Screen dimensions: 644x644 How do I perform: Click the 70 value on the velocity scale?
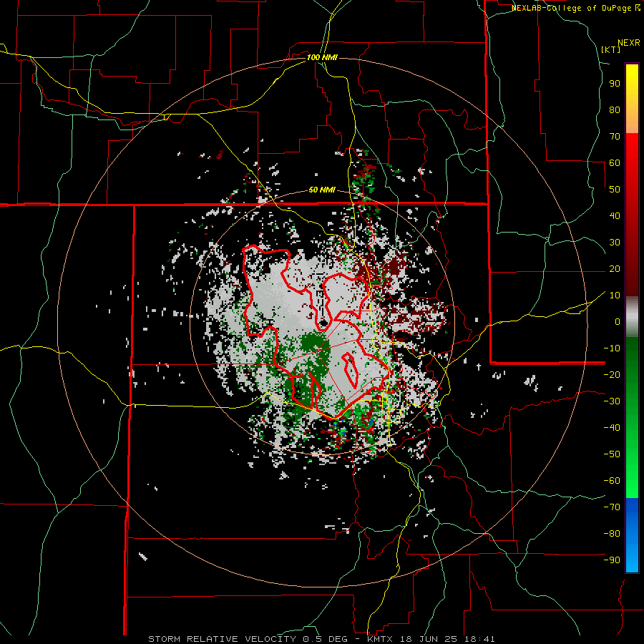coord(615,137)
